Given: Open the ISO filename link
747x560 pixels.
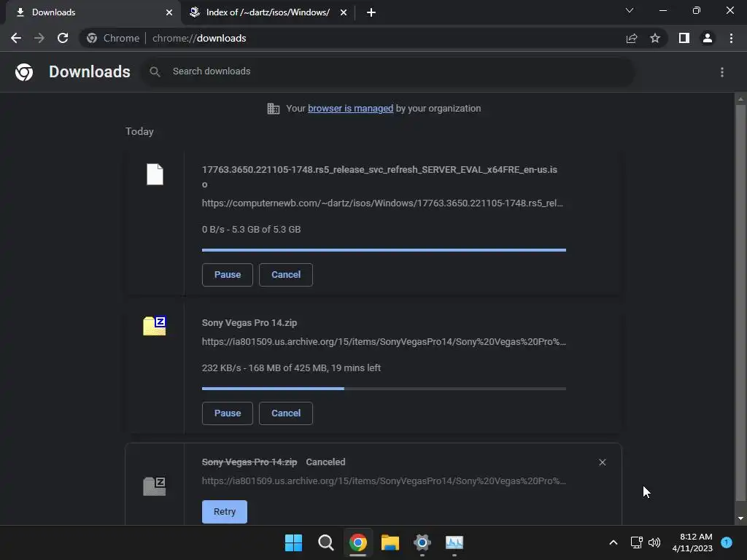Looking at the screenshot, I should click(x=379, y=176).
